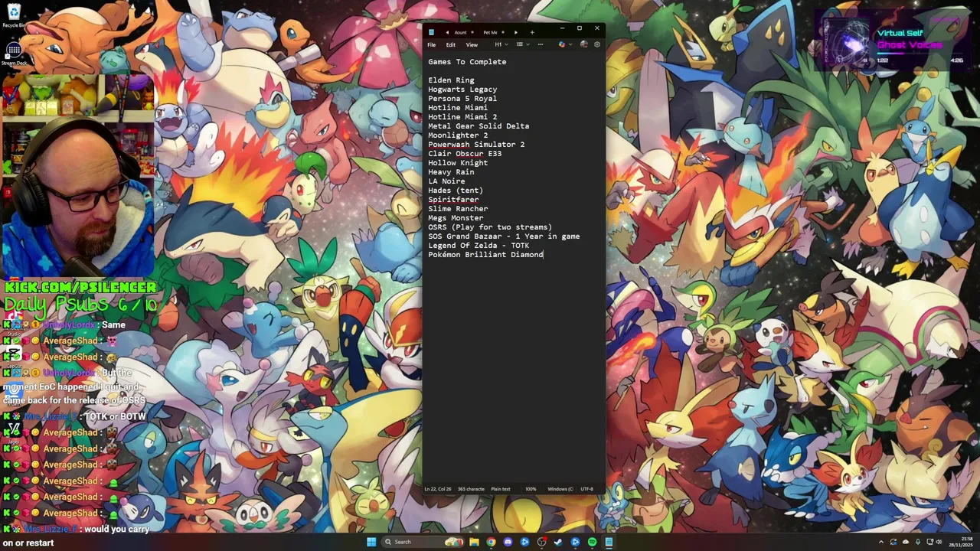
Task: Open File Explorer from the taskbar
Action: pyautogui.click(x=474, y=542)
